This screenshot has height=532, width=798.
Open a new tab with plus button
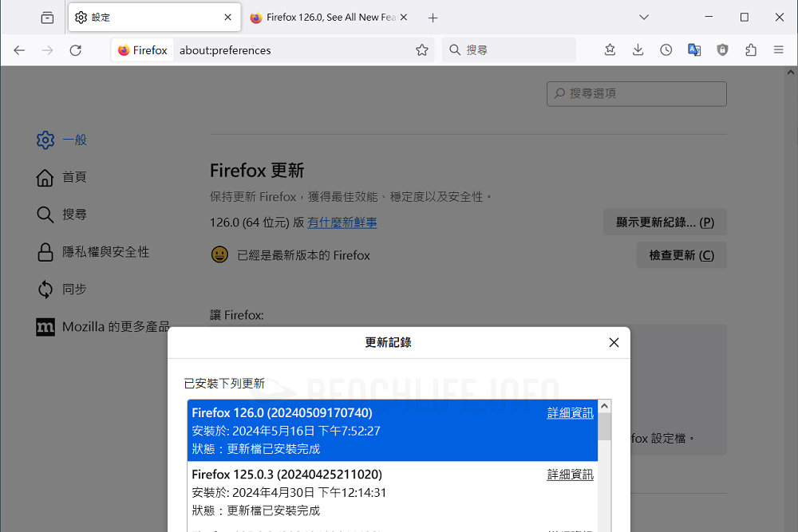433,18
